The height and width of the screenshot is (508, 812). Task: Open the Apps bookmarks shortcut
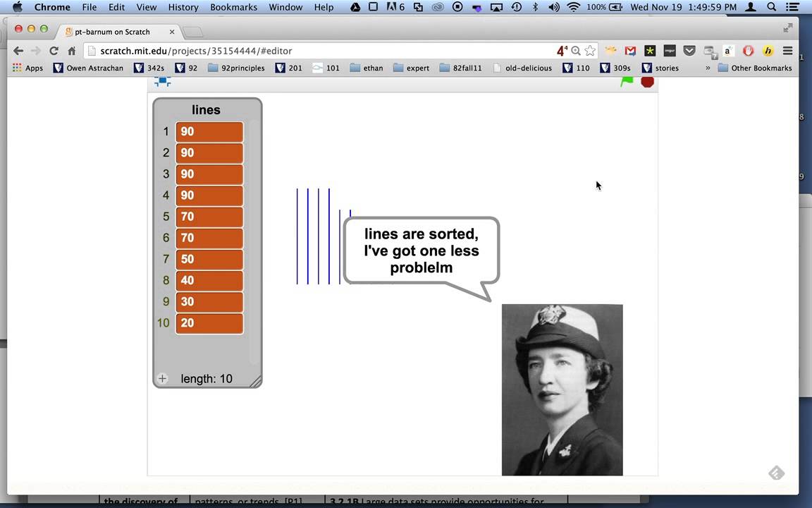click(x=27, y=68)
